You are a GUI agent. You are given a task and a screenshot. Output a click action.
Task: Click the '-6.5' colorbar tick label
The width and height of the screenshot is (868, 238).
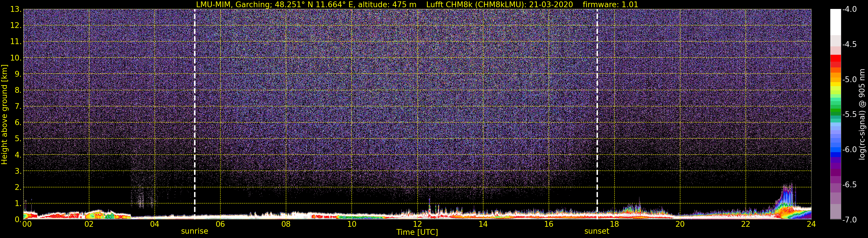pos(849,185)
